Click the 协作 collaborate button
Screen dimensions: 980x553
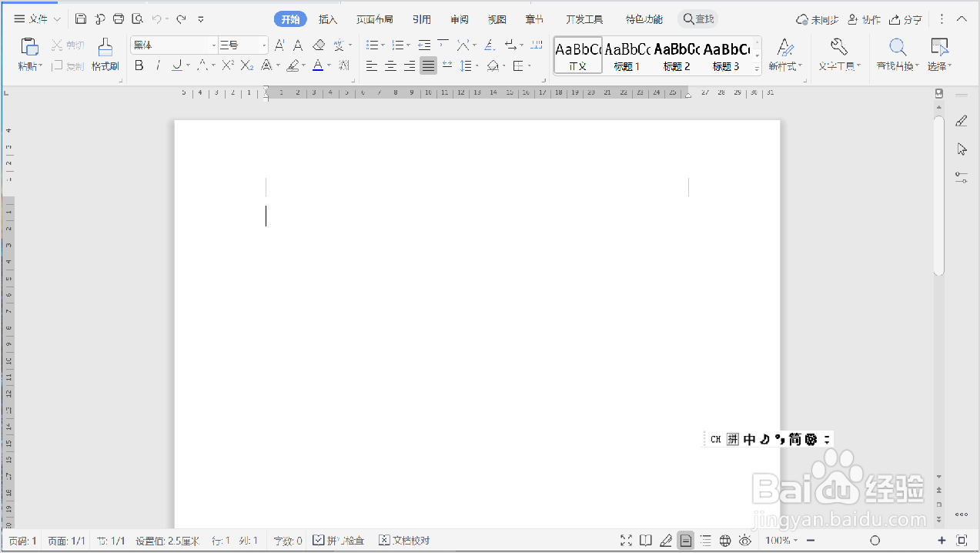click(864, 19)
